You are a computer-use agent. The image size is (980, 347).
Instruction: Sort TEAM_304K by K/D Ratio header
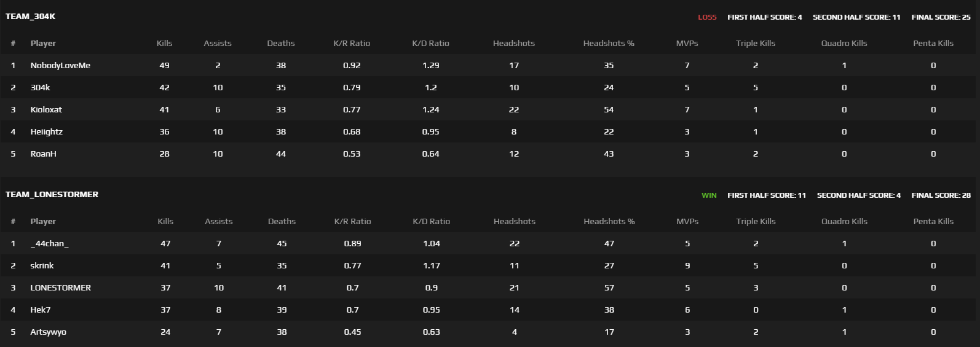tap(430, 44)
